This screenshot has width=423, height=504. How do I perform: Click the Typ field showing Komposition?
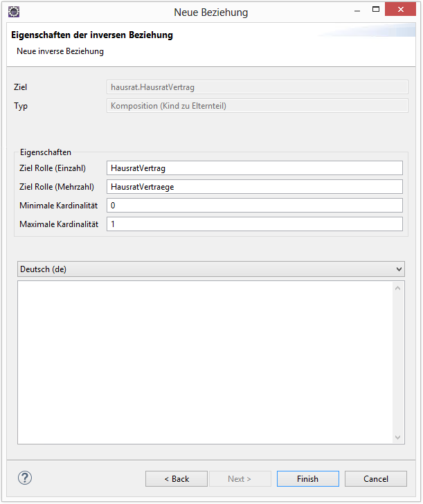pos(255,106)
